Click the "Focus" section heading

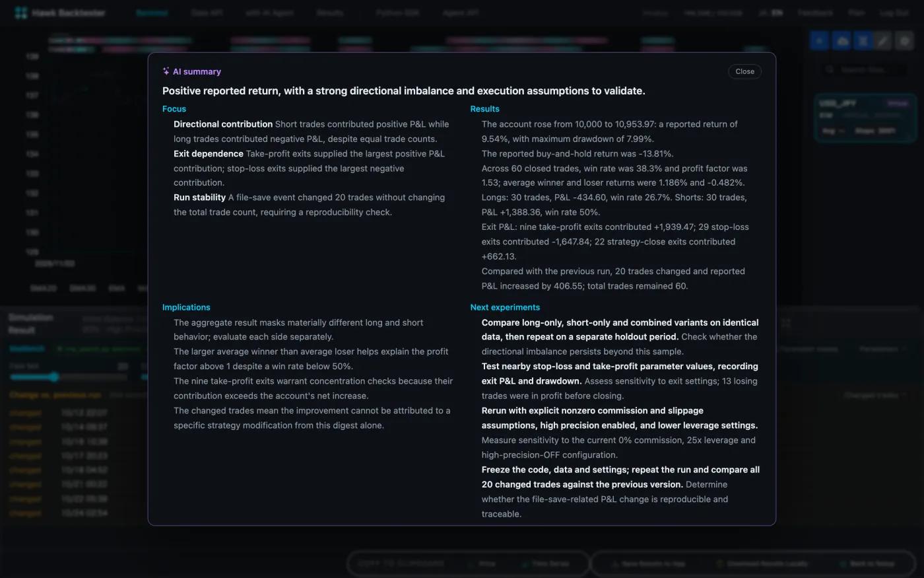click(x=174, y=109)
